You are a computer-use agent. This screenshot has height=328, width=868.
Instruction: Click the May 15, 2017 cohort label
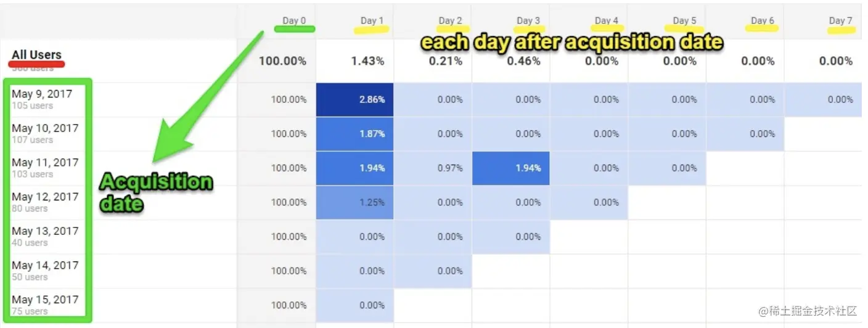tap(45, 299)
